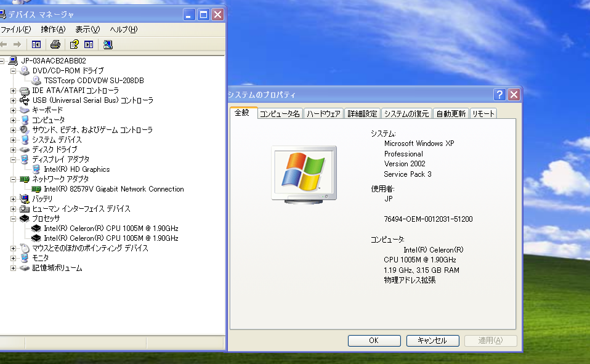590x364 pixels.
Task: Open the ファイル(F) menu
Action: [15, 30]
